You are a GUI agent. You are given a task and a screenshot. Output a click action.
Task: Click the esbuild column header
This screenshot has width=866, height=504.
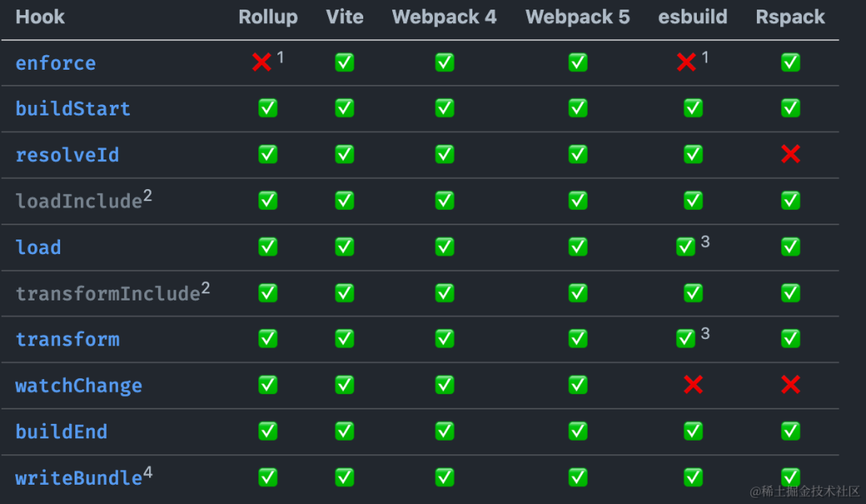[693, 17]
